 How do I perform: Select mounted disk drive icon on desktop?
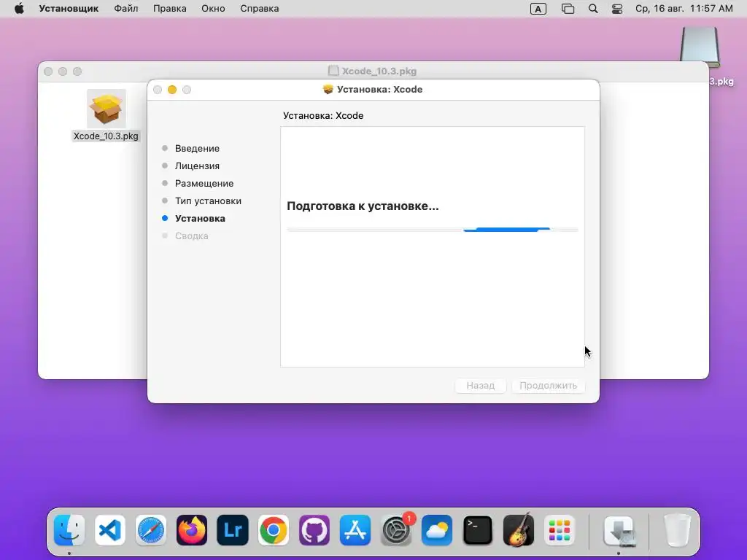tap(700, 47)
